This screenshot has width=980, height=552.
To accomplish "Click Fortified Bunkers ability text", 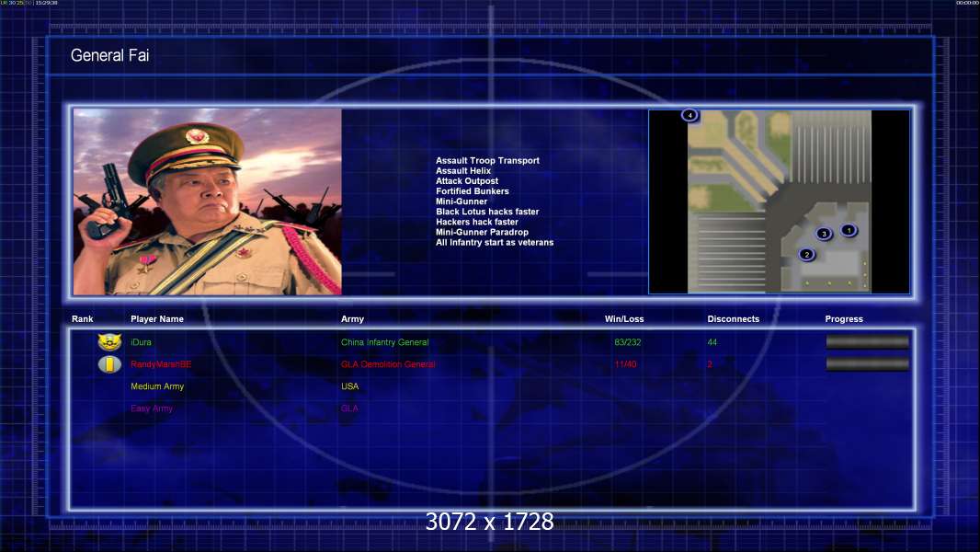I will (472, 191).
